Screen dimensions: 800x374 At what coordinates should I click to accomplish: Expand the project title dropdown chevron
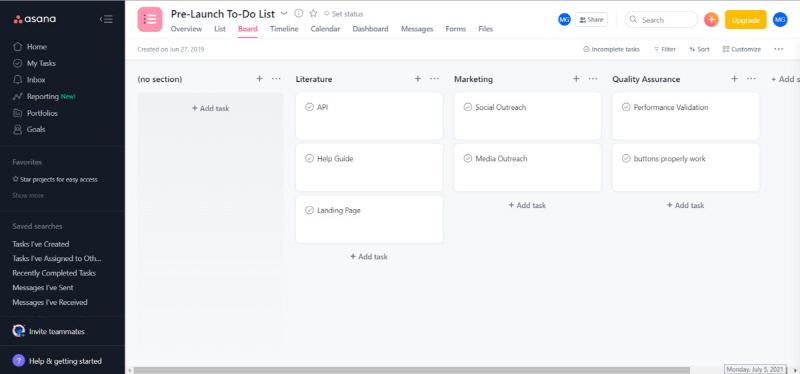pyautogui.click(x=285, y=14)
